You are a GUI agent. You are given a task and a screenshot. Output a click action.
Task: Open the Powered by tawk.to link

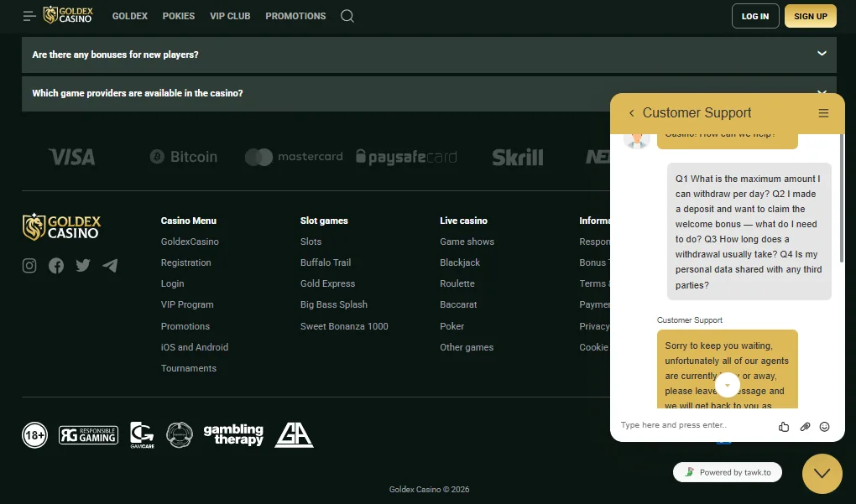coord(727,472)
